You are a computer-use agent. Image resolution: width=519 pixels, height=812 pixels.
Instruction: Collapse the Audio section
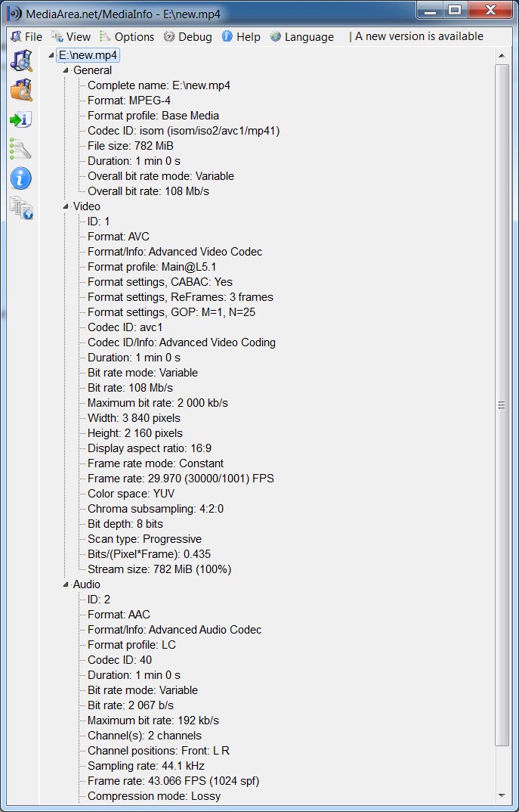(x=66, y=584)
